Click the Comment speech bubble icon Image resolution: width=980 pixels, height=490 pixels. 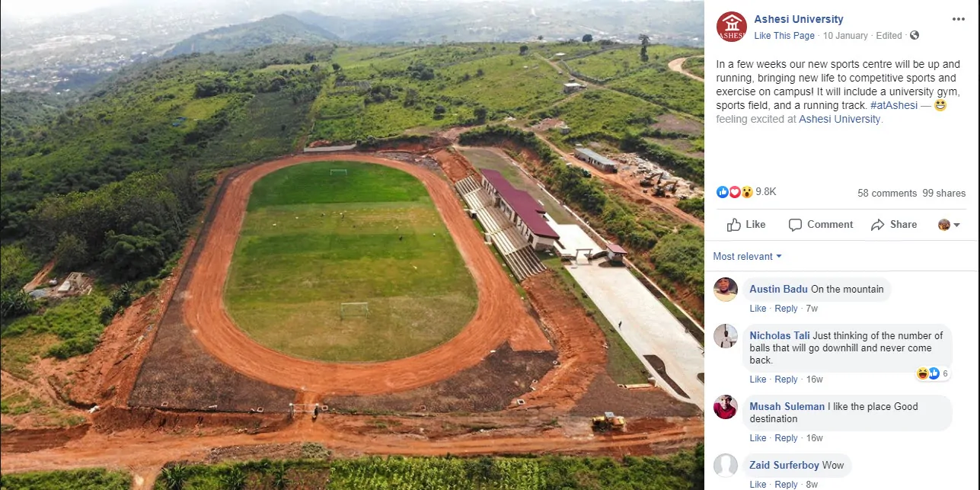(x=796, y=225)
